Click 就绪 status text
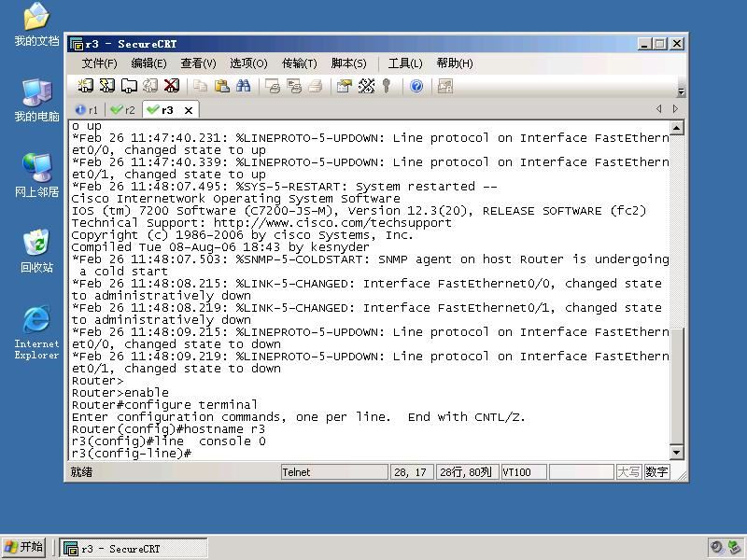 (81, 472)
